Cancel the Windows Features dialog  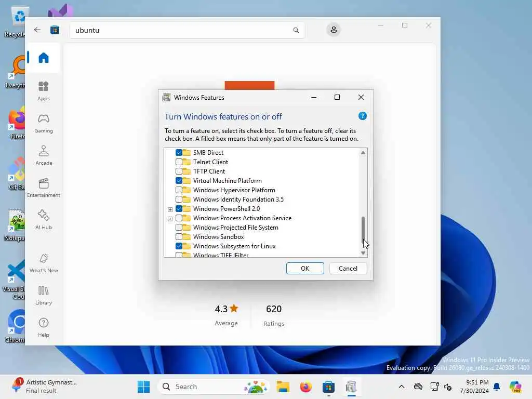[x=348, y=269]
